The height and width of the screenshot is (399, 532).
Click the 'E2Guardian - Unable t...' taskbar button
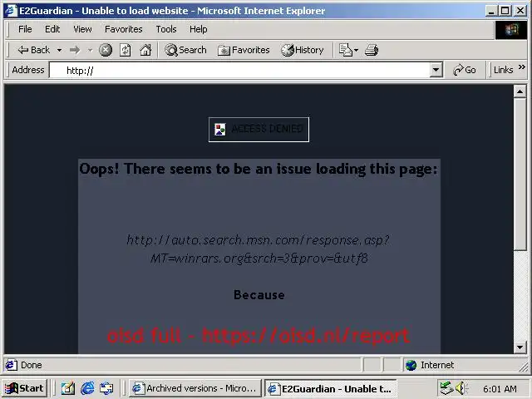pos(331,388)
